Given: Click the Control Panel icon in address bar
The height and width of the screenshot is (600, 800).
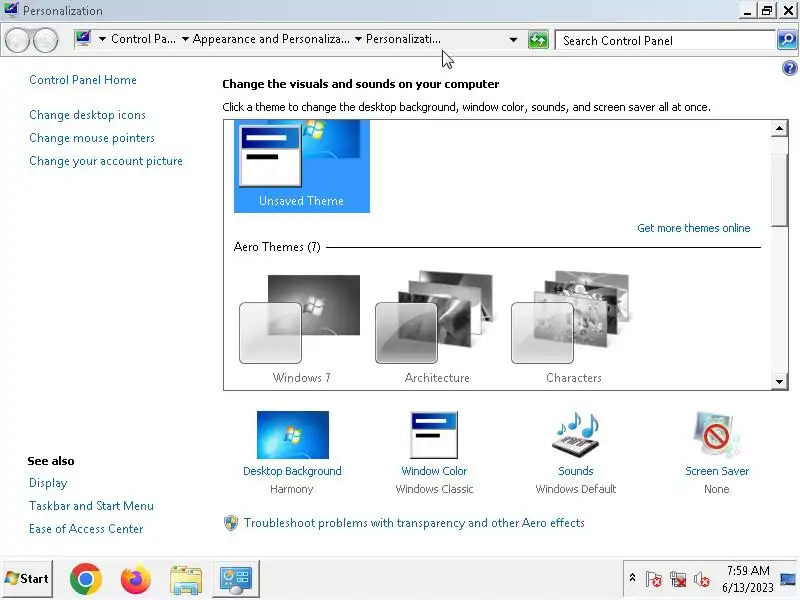Looking at the screenshot, I should (83, 39).
